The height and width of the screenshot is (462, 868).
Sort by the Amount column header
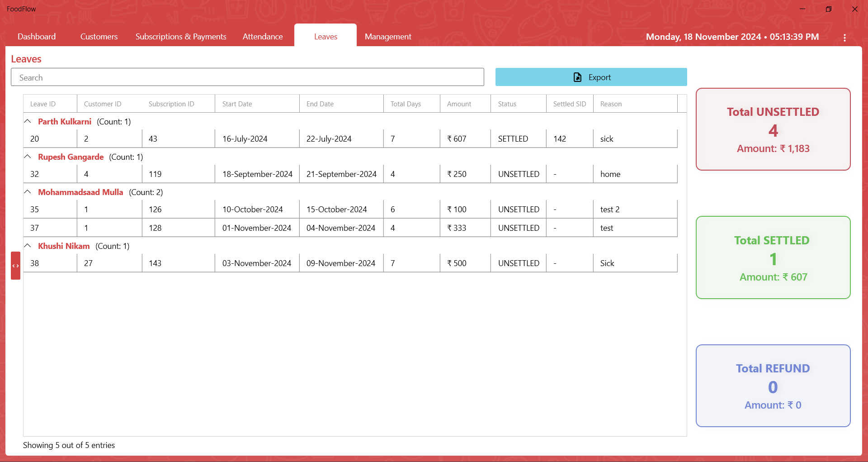click(465, 104)
